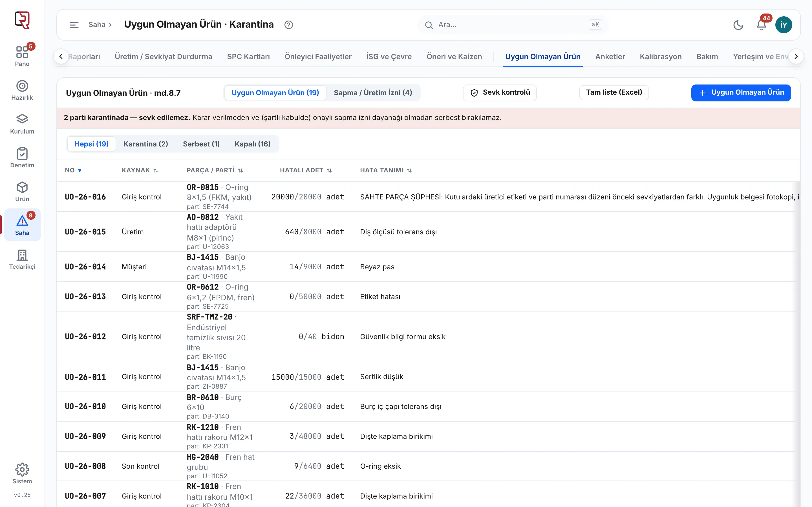Open notifications bell with 44 badge
The width and height of the screenshot is (812, 507).
click(x=761, y=25)
